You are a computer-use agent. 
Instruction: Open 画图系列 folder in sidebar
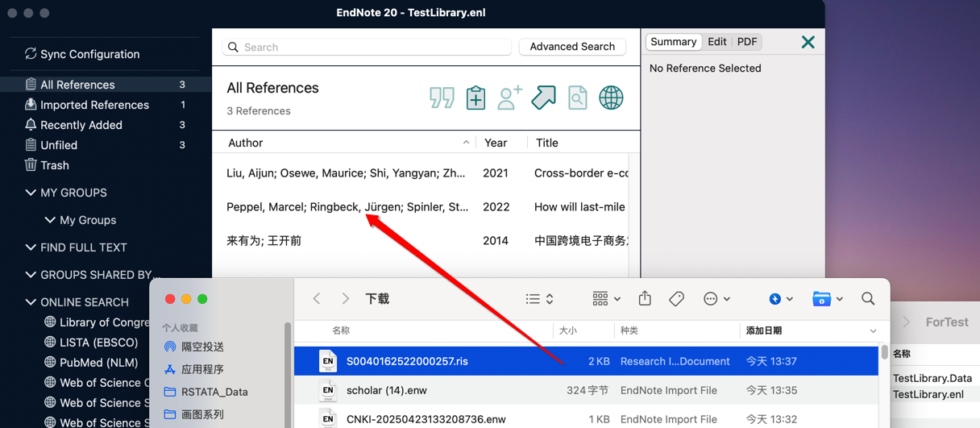(x=193, y=414)
